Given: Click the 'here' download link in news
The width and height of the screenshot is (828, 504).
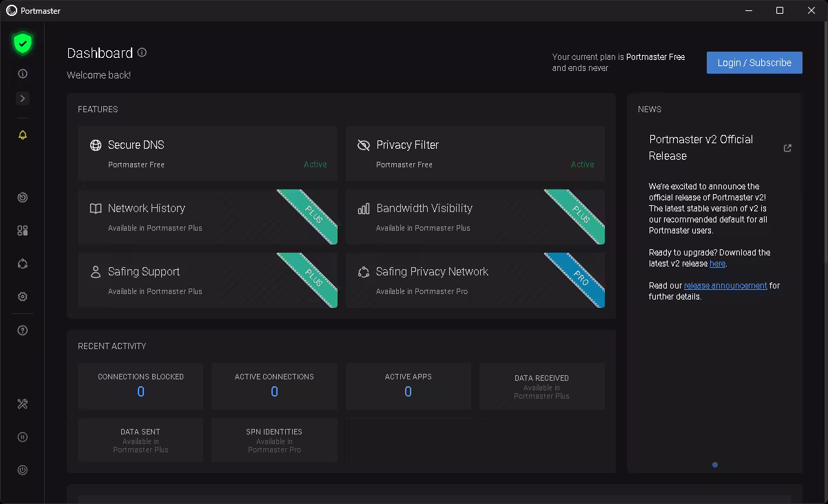Looking at the screenshot, I should coord(717,264).
